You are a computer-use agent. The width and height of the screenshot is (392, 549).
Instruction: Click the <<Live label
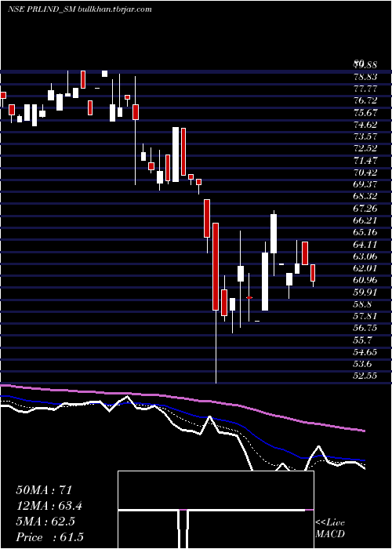click(330, 523)
